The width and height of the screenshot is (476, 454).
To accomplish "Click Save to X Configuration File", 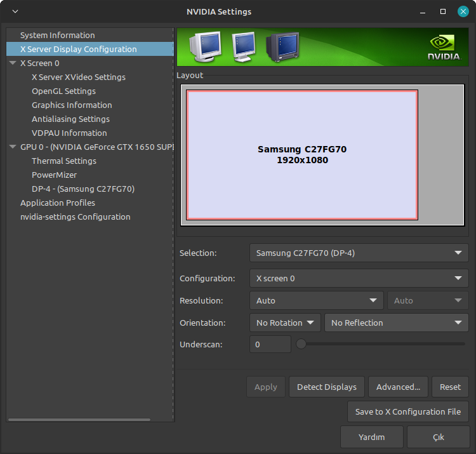I will click(x=408, y=412).
